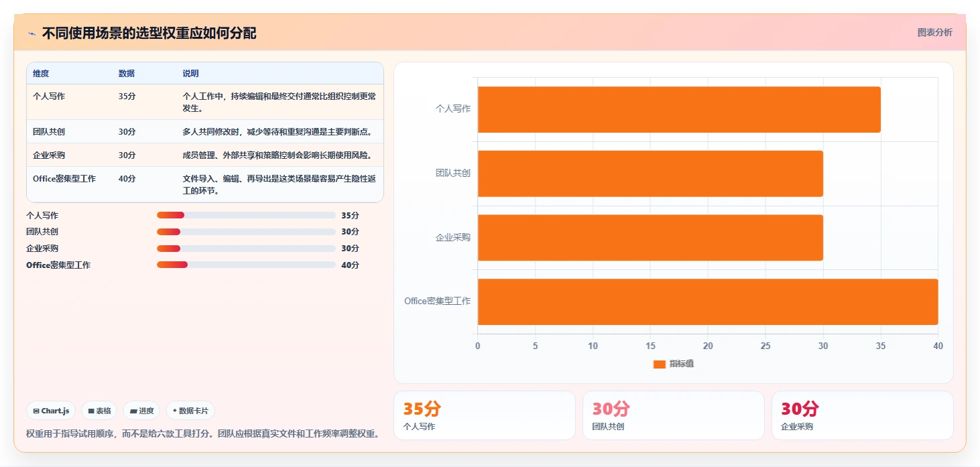Click the 20 tick label on the x-axis
The height and width of the screenshot is (467, 980).
click(708, 346)
